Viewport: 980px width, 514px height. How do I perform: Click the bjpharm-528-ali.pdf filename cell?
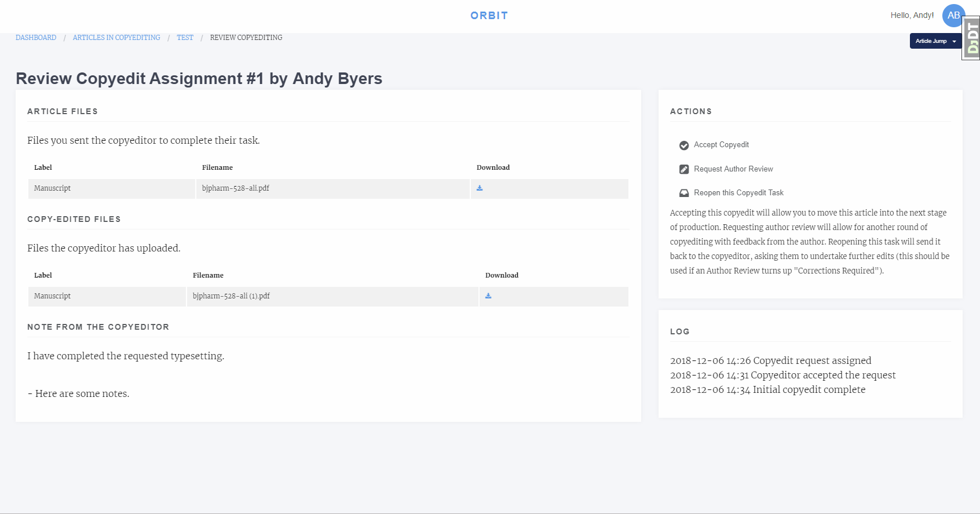coord(236,188)
